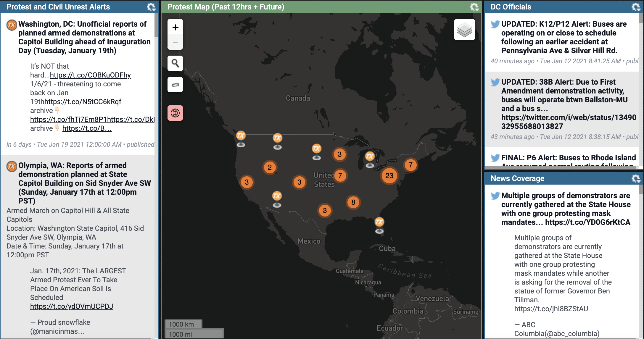Open the 38B Alert tweet headline
Screen dimensions: 644x339
[x=569, y=104]
